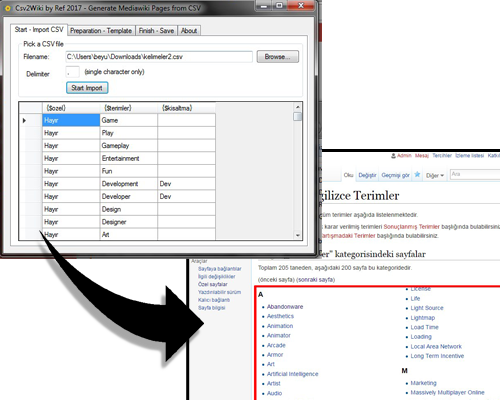Click the watchlist star icon
500x400 pixels.
point(417,174)
